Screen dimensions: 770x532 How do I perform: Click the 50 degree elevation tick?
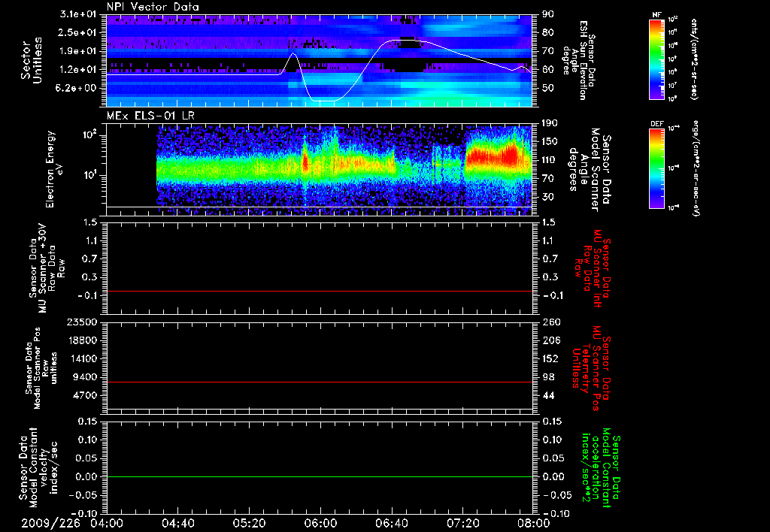[548, 88]
